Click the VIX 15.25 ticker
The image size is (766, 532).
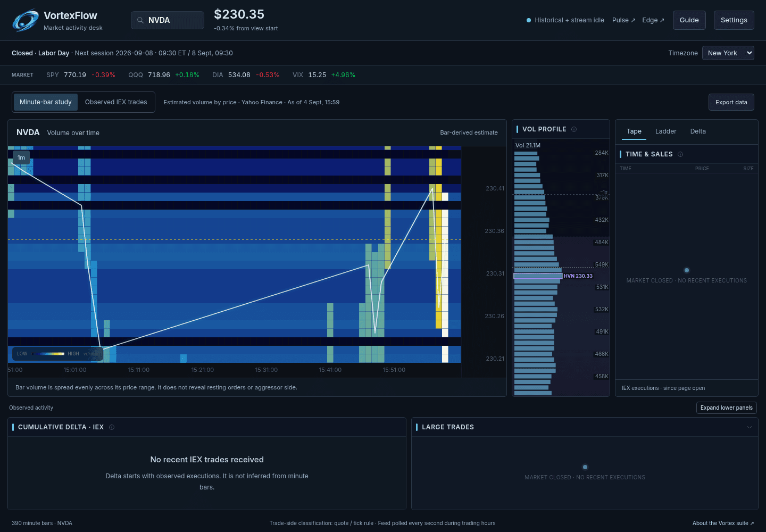pos(324,75)
